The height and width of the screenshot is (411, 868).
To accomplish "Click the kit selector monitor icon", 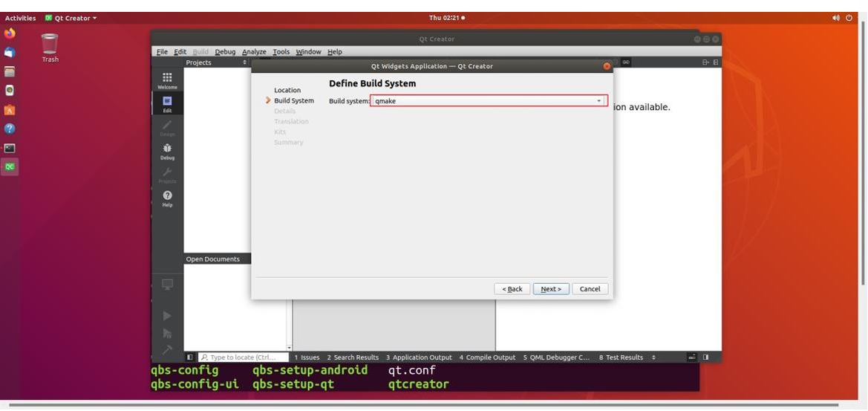I will pos(167,284).
